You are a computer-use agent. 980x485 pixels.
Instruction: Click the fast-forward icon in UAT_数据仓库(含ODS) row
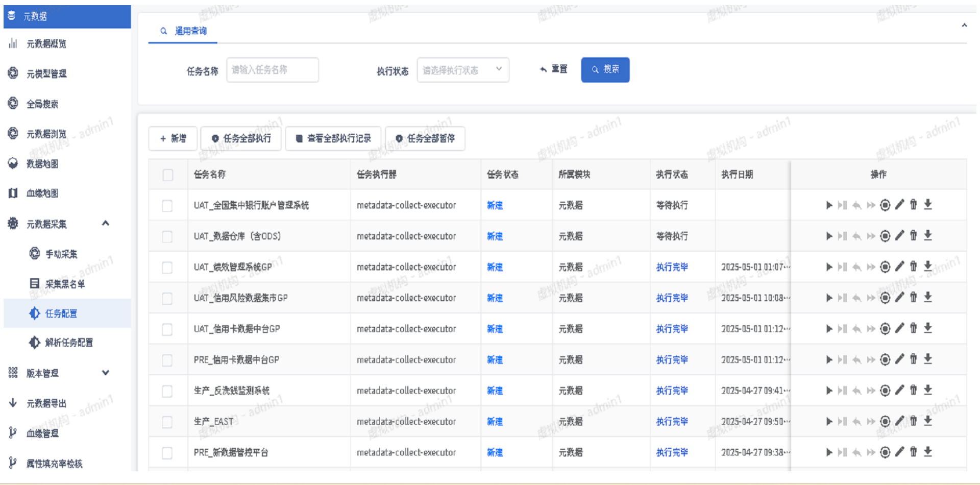(x=871, y=236)
